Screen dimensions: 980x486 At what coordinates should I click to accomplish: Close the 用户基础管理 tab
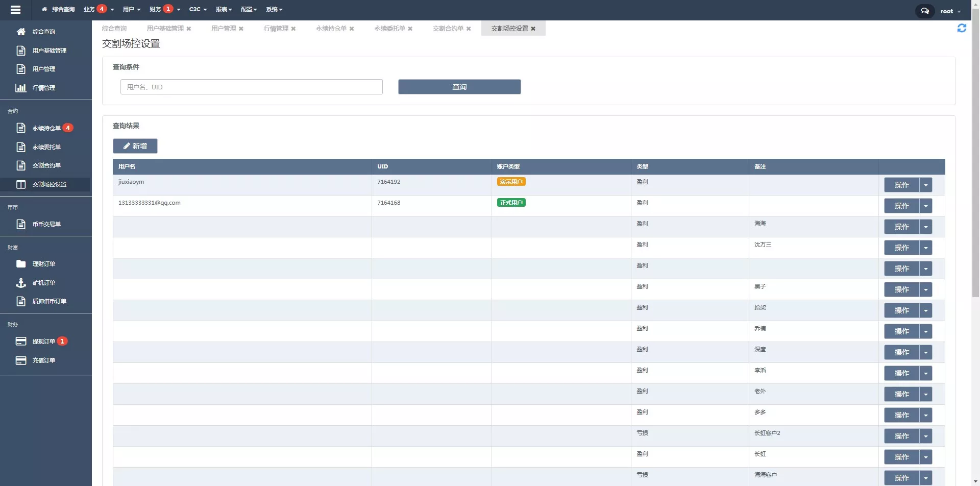(189, 29)
